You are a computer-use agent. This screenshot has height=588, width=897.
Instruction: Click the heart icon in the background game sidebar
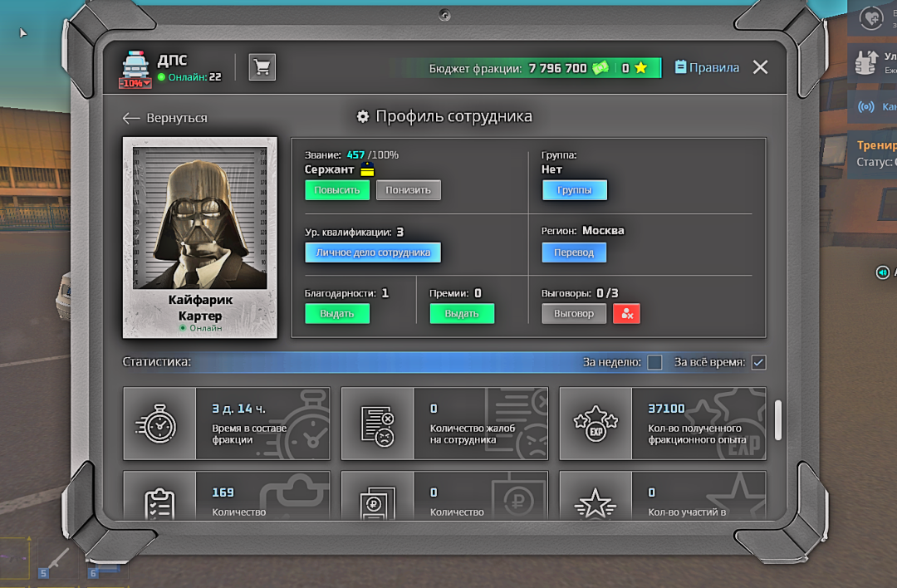point(871,18)
